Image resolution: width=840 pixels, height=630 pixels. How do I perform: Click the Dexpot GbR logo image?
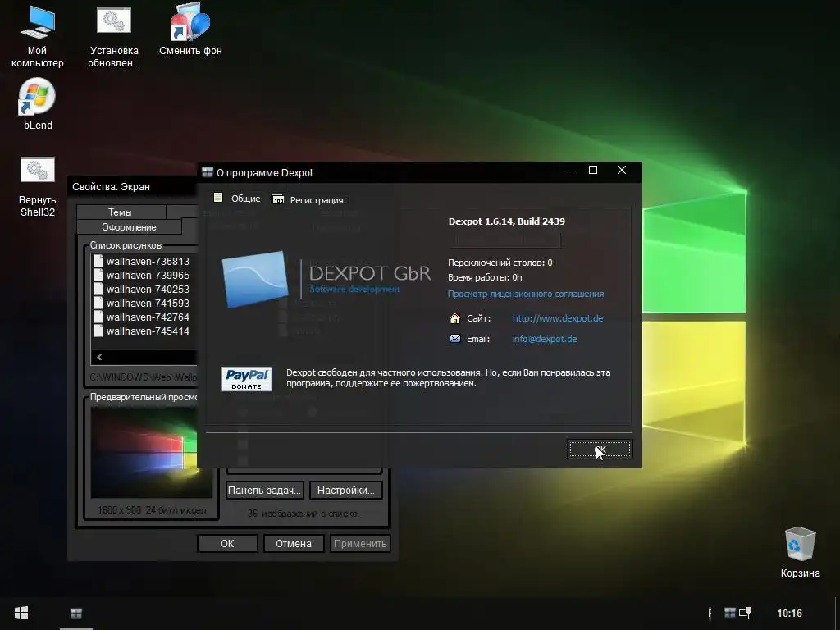(x=326, y=280)
